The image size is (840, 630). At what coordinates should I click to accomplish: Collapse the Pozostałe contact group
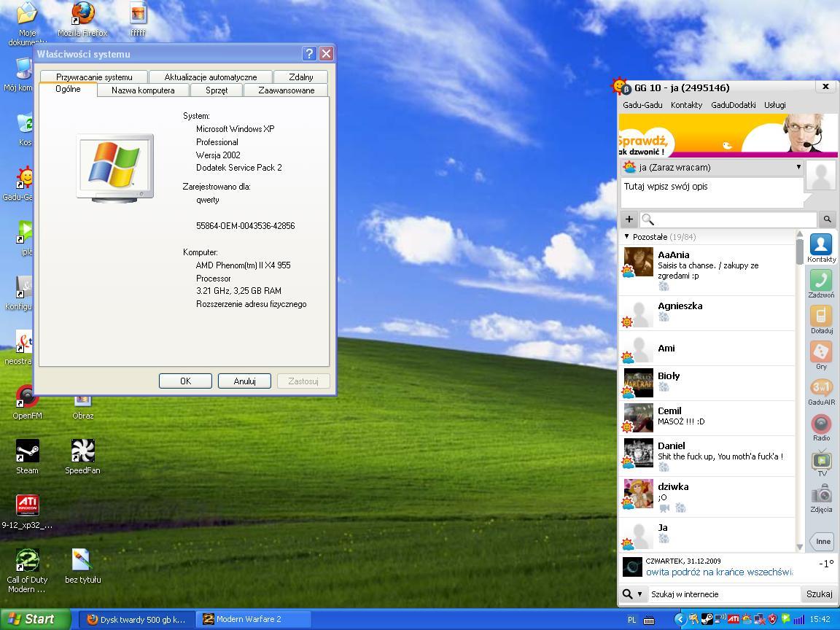point(627,236)
